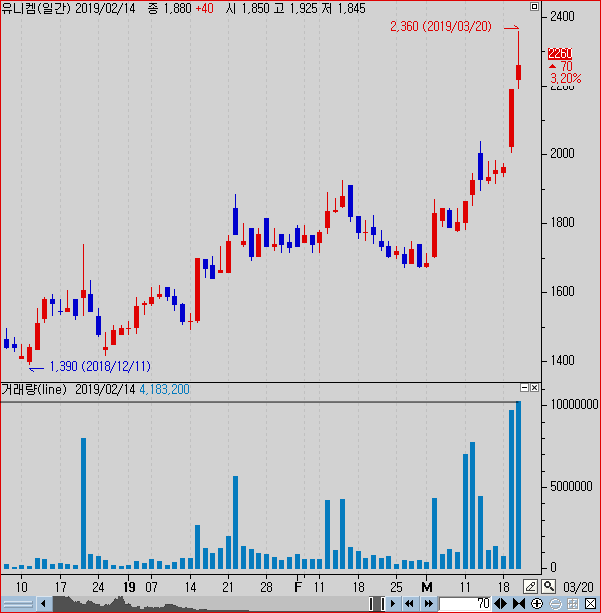The image size is (601, 613).
Task: Step forward with single right arrow button
Action: [x=393, y=604]
